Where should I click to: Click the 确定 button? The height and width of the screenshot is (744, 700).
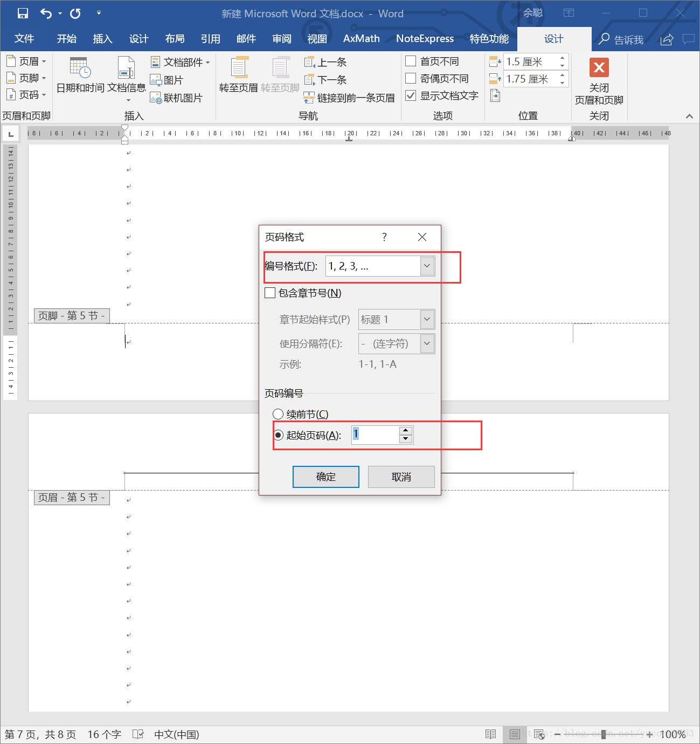(326, 477)
